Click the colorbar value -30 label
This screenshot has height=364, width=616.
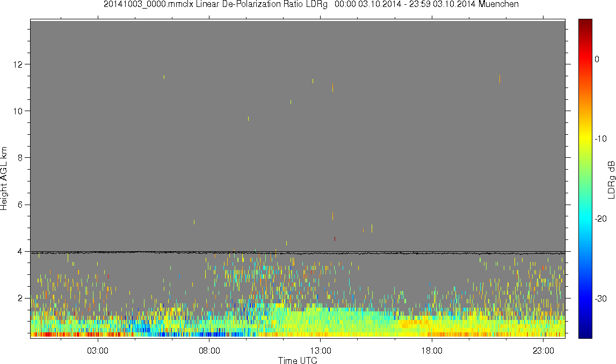click(600, 299)
